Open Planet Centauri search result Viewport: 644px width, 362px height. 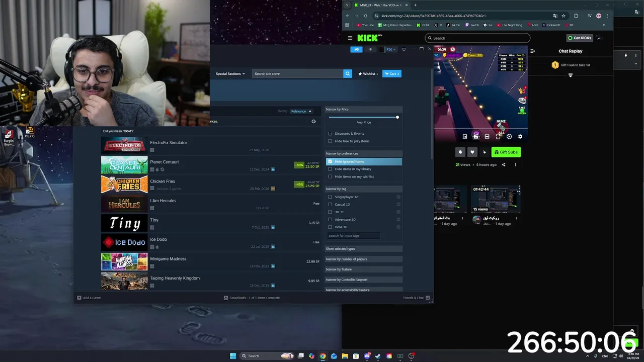coord(211,165)
